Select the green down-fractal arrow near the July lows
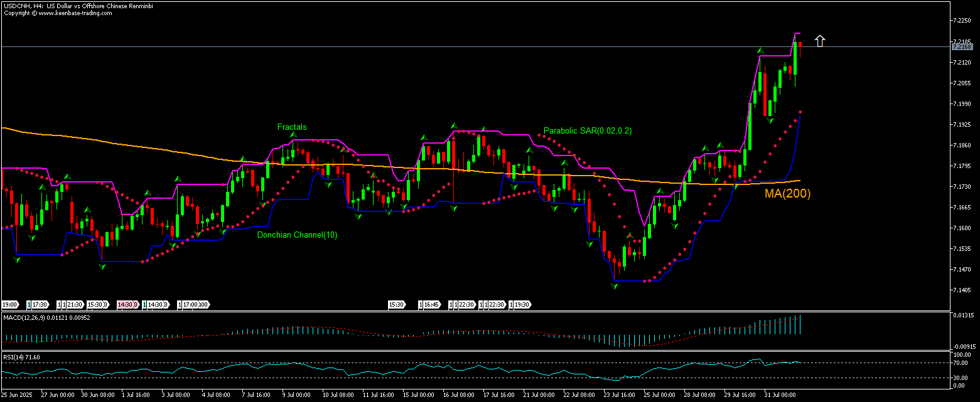980x402 pixels. [x=614, y=287]
